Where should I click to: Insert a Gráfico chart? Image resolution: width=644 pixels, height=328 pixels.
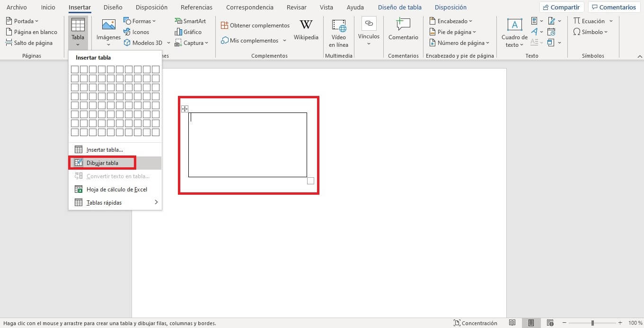[188, 32]
